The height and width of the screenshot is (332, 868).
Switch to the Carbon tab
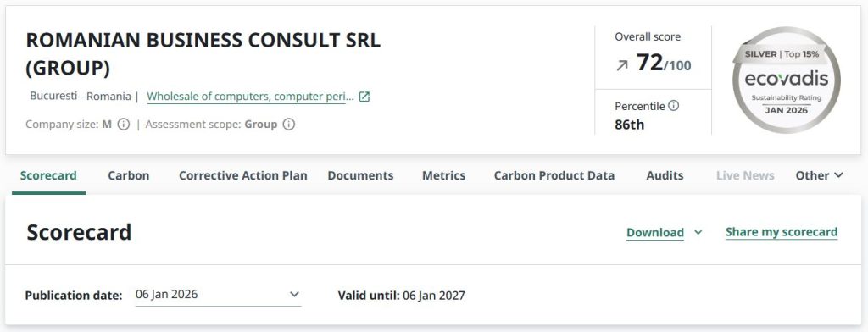(x=129, y=175)
